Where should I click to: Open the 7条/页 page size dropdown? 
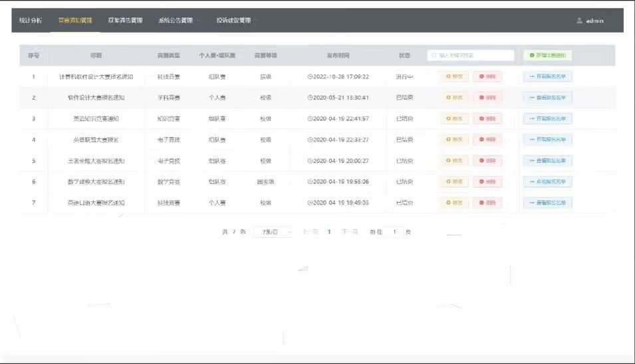pos(273,232)
